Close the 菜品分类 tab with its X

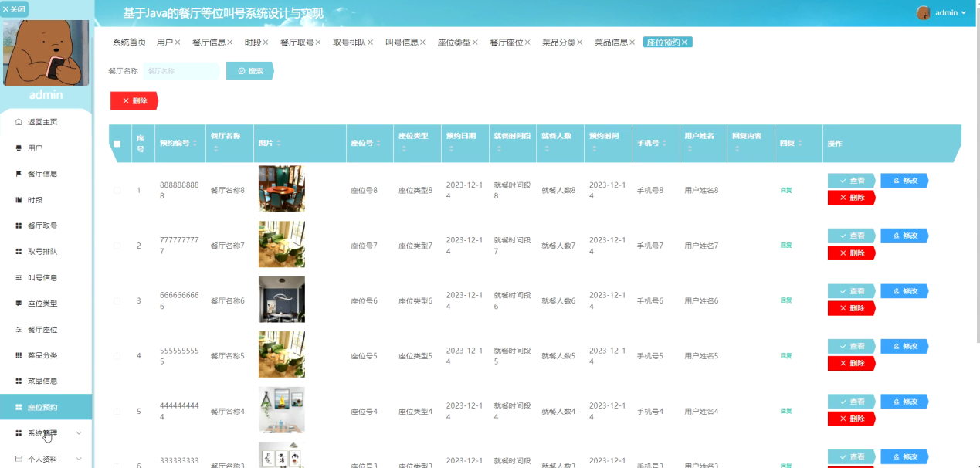point(580,42)
